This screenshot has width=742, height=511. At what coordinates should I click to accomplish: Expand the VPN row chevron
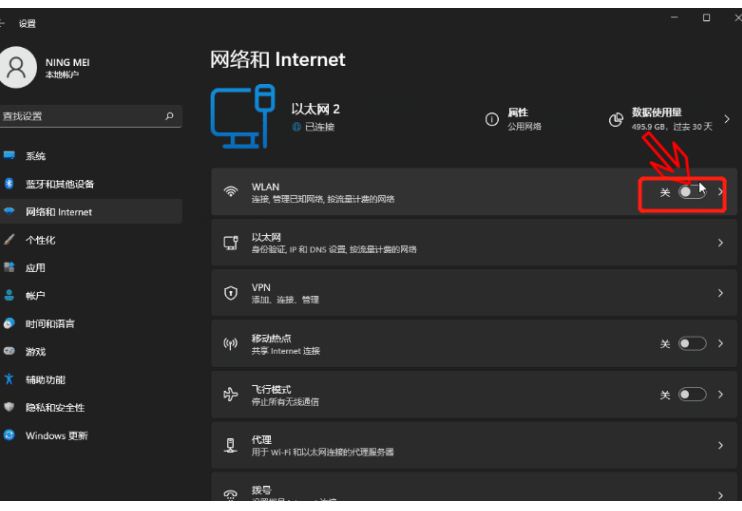(x=720, y=293)
